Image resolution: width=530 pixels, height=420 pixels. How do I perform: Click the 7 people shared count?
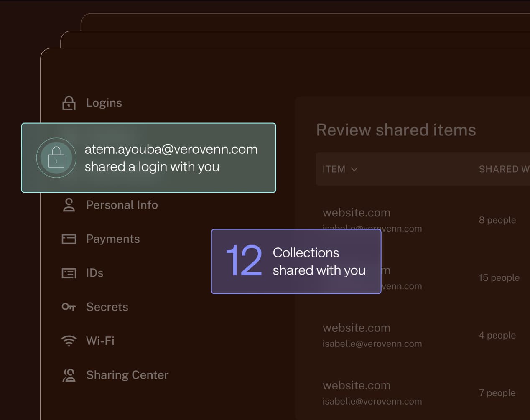pos(497,393)
